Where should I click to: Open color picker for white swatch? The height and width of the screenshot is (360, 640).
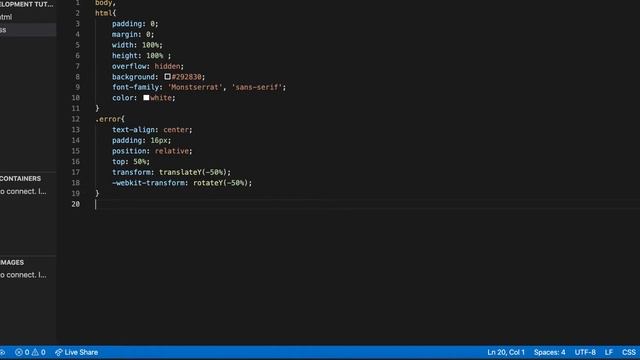click(146, 98)
